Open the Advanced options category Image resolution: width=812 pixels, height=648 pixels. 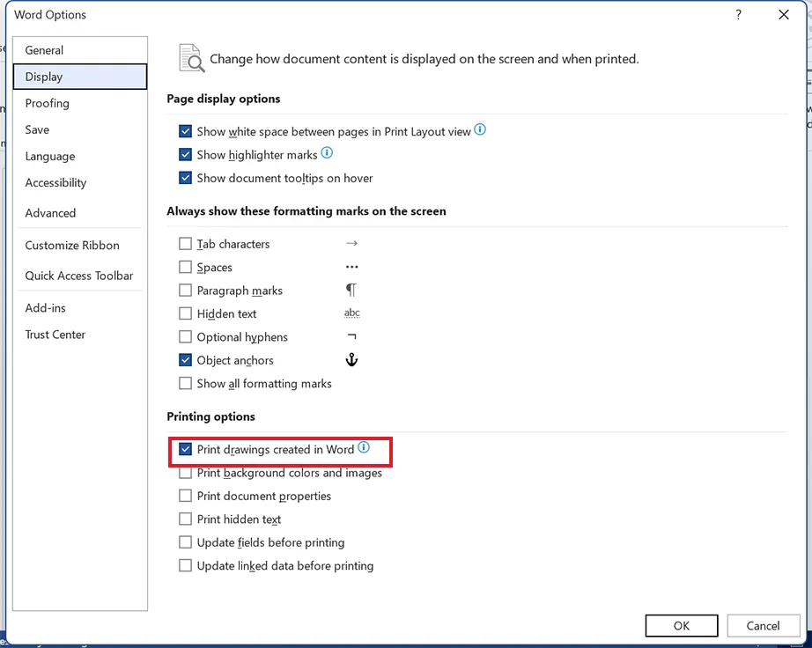point(80,213)
